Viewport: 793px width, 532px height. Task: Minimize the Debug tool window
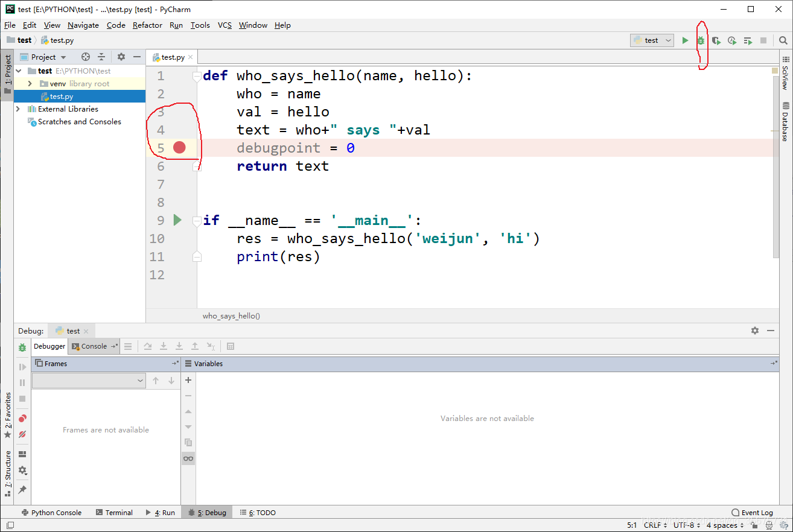(x=771, y=331)
